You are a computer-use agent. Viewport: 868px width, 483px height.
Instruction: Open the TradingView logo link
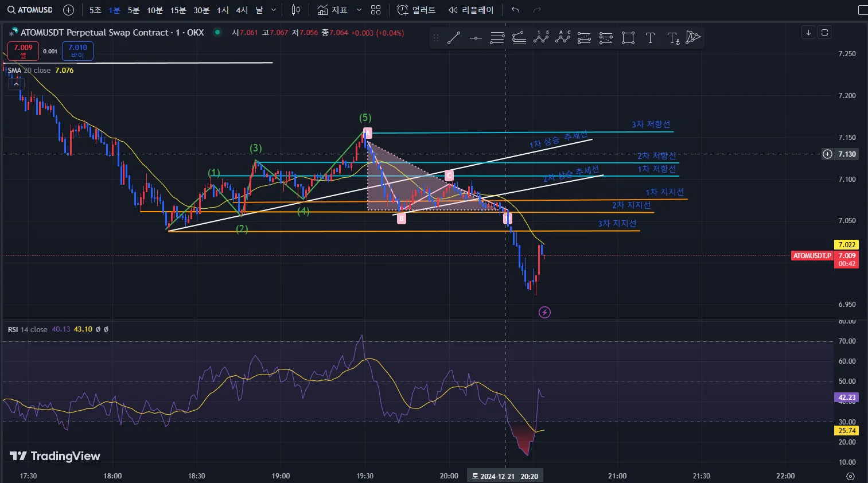pos(55,456)
